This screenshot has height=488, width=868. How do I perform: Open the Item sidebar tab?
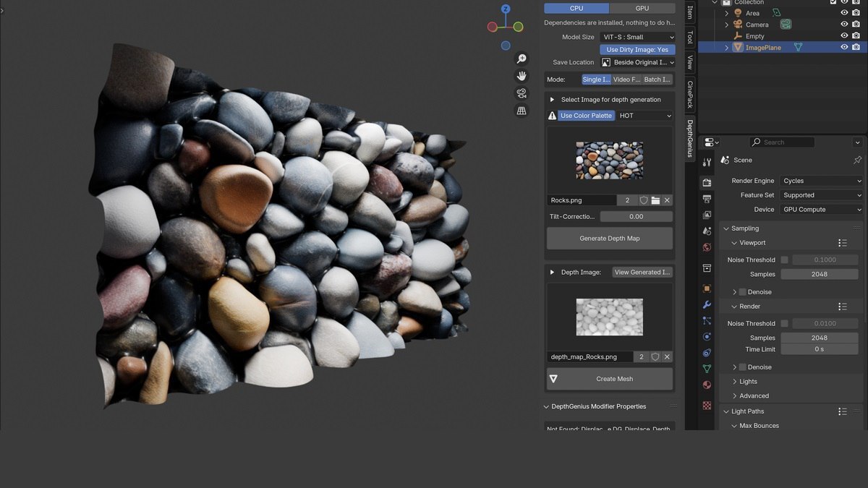[690, 12]
